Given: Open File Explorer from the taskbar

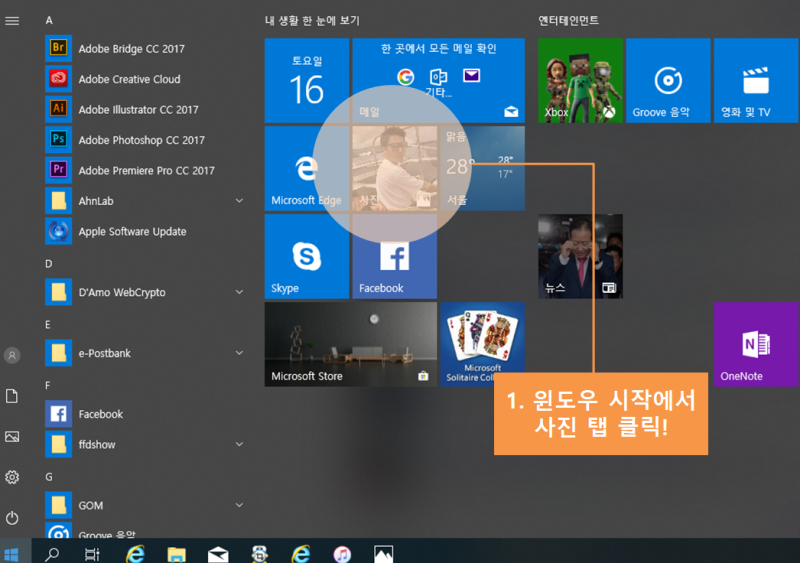Looking at the screenshot, I should coord(177,554).
